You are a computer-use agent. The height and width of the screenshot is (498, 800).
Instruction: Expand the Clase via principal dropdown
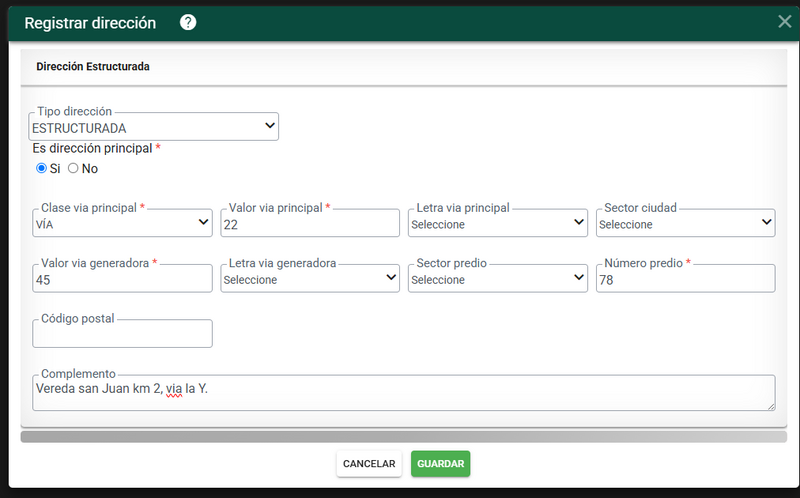point(122,223)
